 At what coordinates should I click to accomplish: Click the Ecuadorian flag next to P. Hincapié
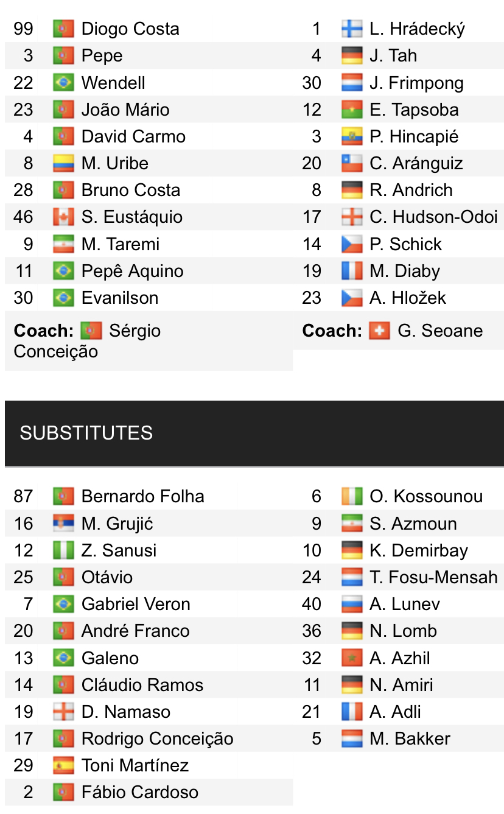[x=351, y=136]
